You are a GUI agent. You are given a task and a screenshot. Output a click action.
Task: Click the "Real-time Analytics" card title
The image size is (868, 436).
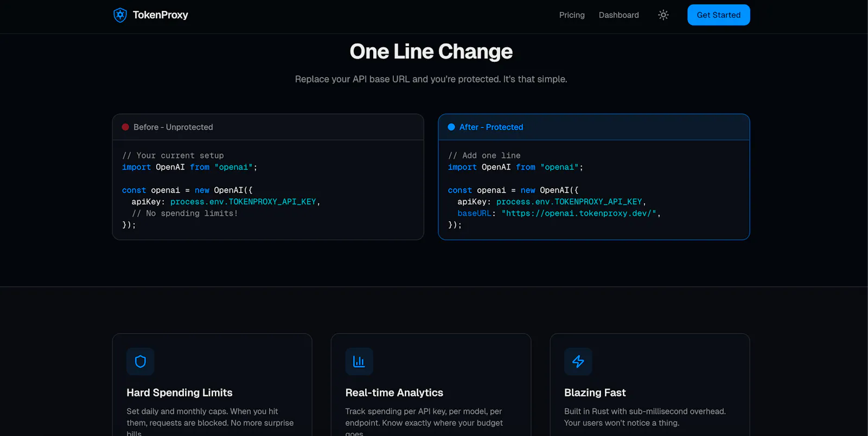tap(394, 393)
